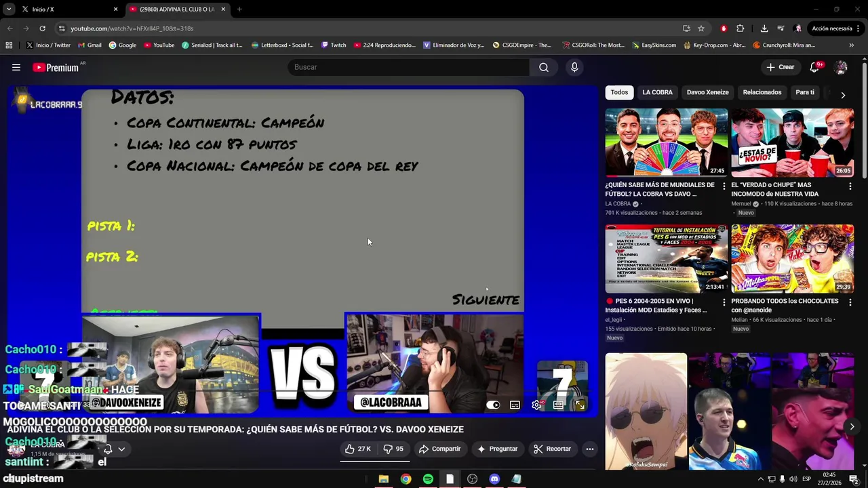Open OBS Studio from the taskbar

coord(472,479)
